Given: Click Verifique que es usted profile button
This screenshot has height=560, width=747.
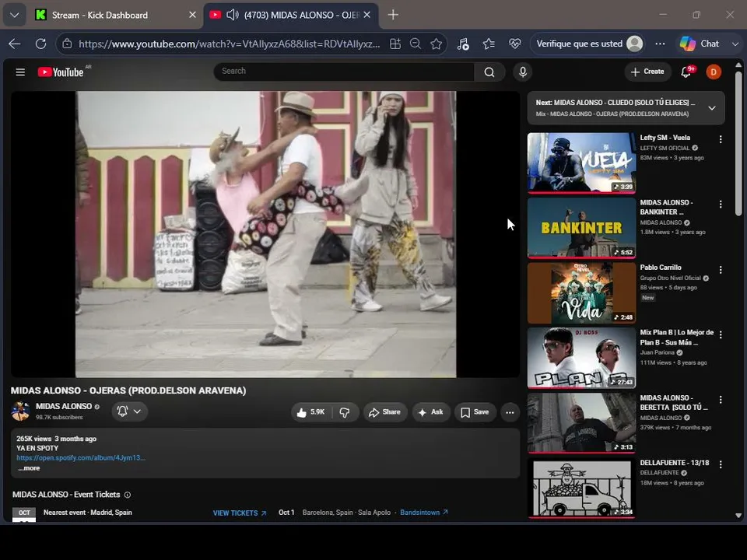Looking at the screenshot, I should tap(589, 44).
